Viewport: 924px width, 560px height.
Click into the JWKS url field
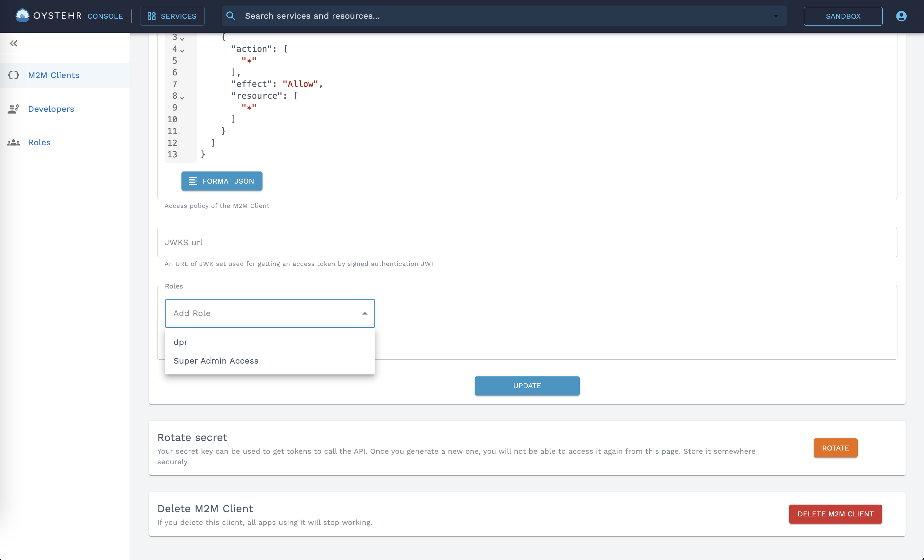[527, 243]
